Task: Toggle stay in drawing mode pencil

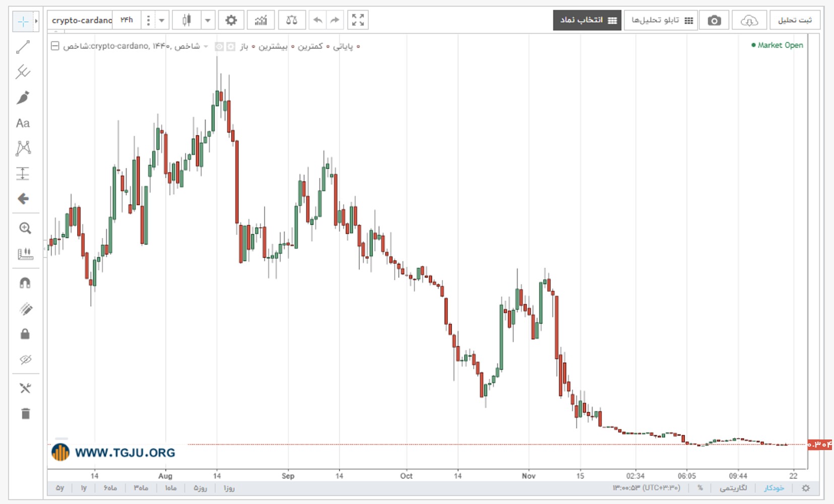Action: [25, 308]
